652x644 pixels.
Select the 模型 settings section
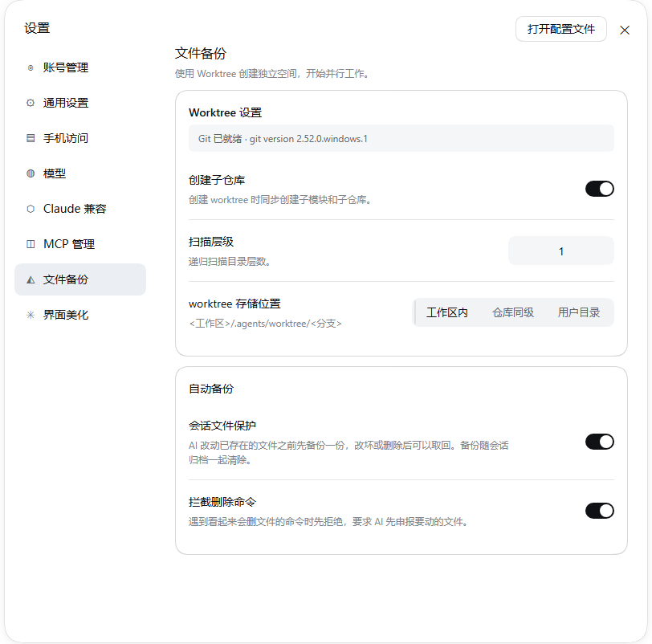coord(79,173)
